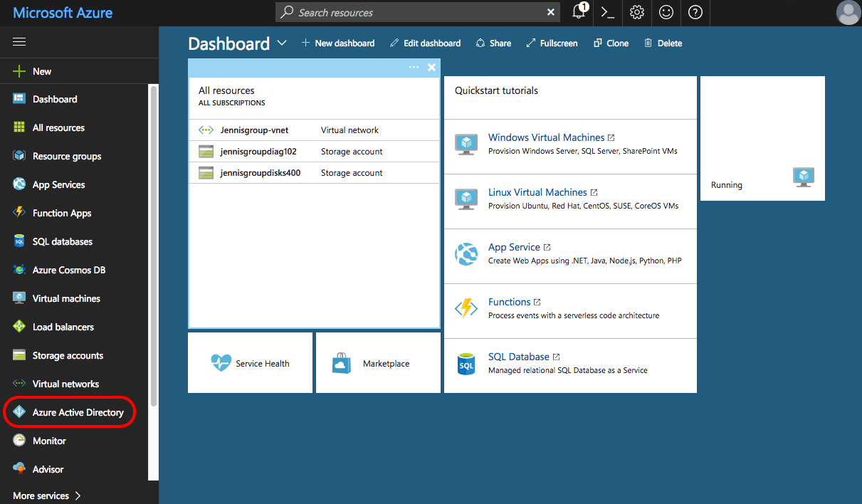Open the Help question mark icon
Screen dimensions: 862x504
pyautogui.click(x=695, y=12)
